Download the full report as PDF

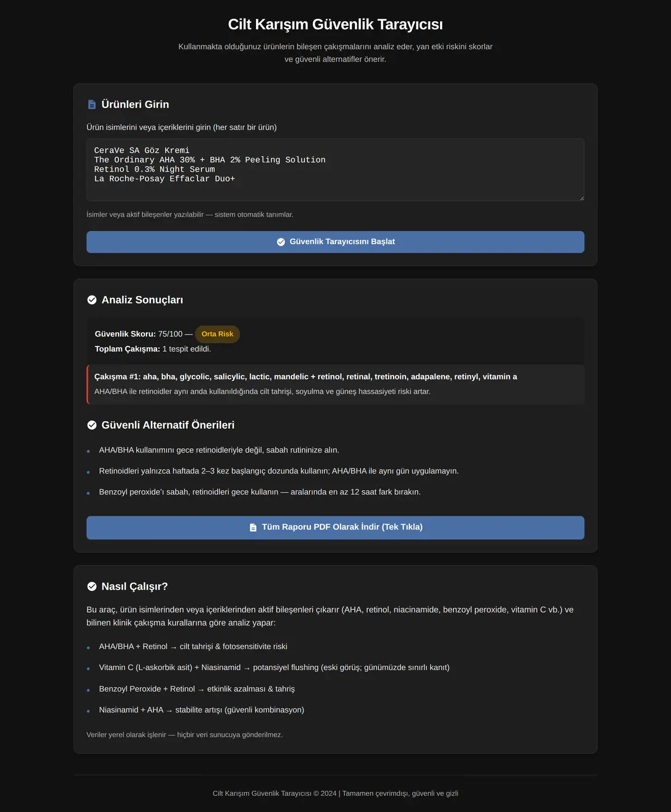point(335,528)
